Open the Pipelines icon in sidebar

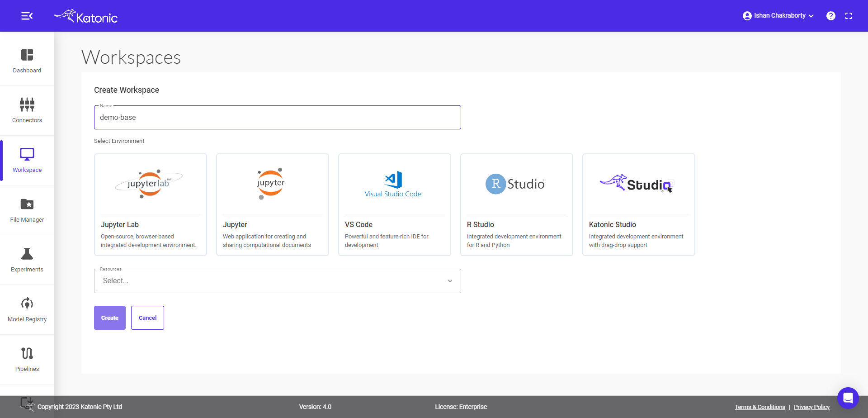[27, 353]
